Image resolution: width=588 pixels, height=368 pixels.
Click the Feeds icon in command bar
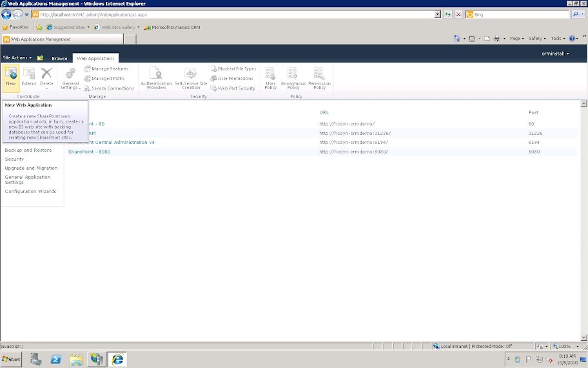[x=472, y=38]
